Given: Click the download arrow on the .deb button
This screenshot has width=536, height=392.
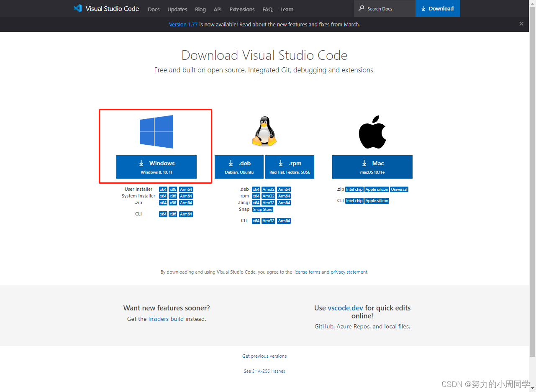Looking at the screenshot, I should pyautogui.click(x=231, y=163).
